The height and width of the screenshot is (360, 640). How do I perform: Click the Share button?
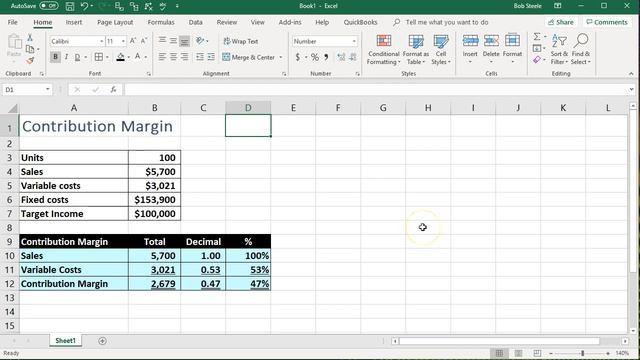[561, 22]
